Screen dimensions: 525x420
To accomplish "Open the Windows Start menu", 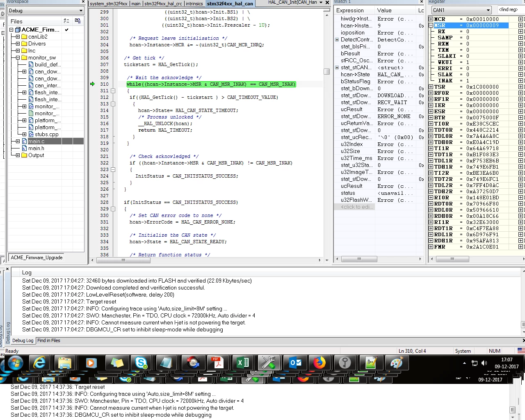I will (15, 363).
